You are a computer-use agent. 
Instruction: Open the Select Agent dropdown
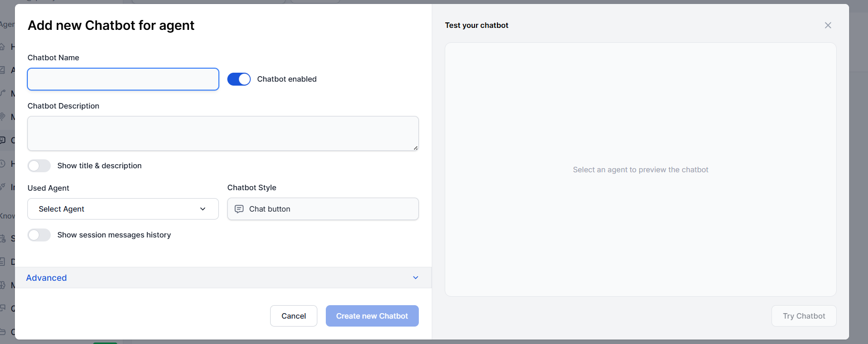point(123,209)
